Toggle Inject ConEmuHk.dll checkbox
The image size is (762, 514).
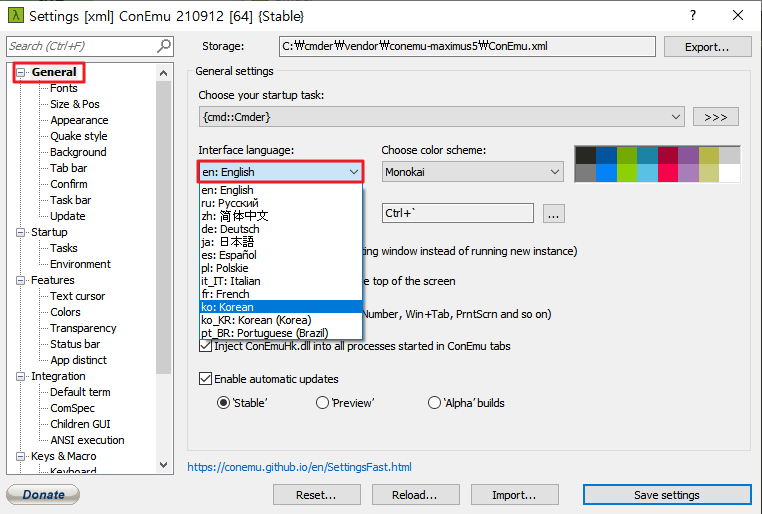[205, 346]
